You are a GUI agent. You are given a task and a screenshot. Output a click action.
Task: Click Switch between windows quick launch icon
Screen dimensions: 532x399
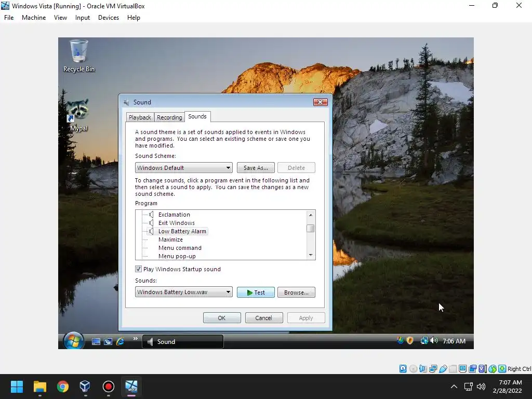tap(108, 342)
